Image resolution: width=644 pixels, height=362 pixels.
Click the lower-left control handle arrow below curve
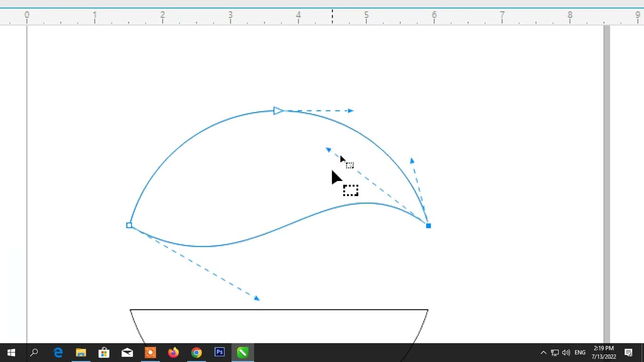tap(257, 298)
